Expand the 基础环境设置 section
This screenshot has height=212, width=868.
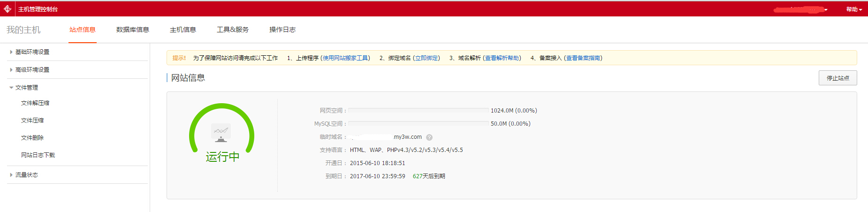click(x=32, y=52)
